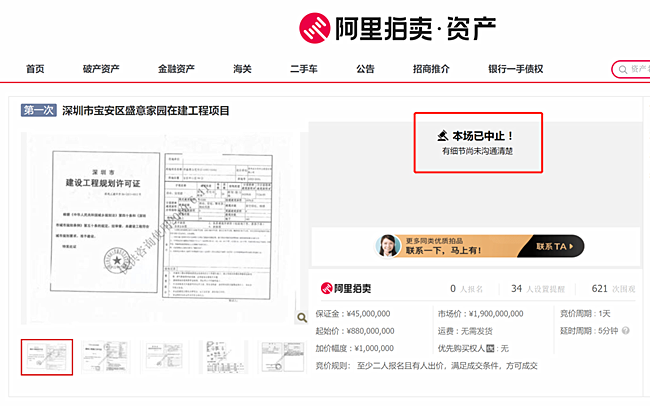Click the 联系TA button
The height and width of the screenshot is (406, 650).
coord(555,246)
